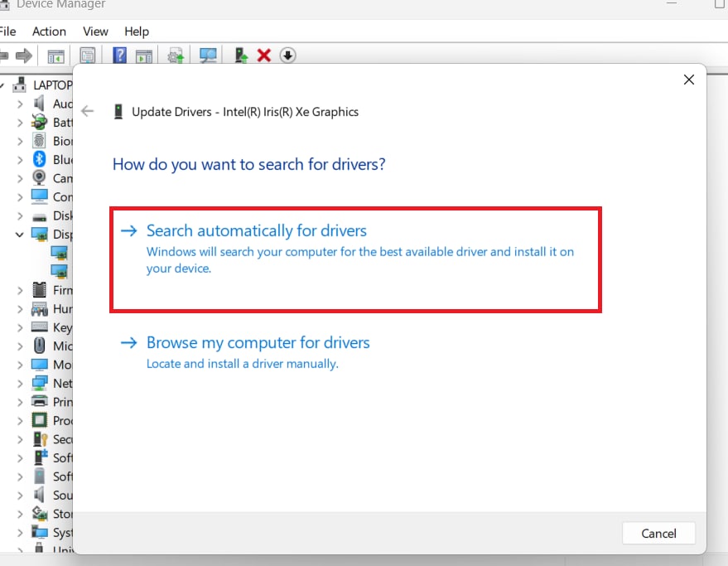Select the webcam Cameras category icon
The width and height of the screenshot is (728, 566).
coord(40,178)
